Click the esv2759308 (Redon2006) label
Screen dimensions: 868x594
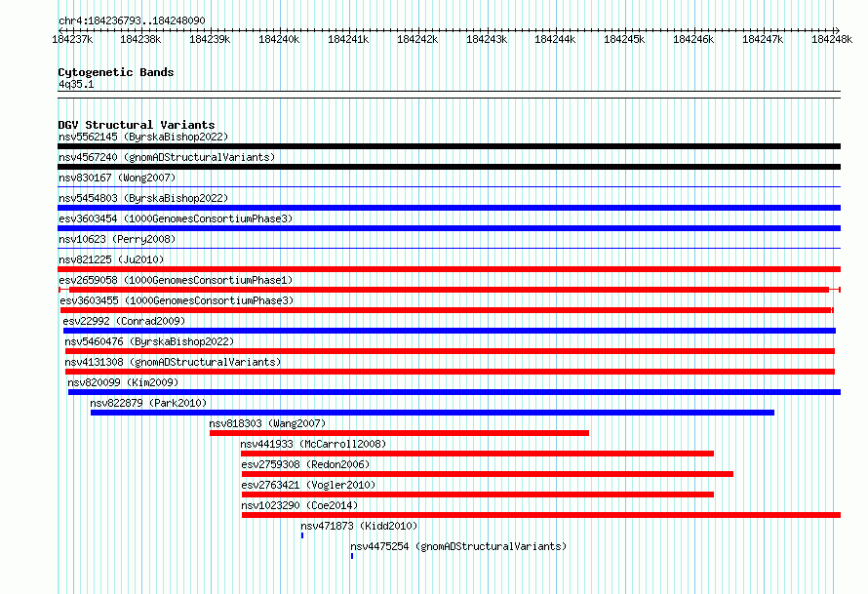305,464
